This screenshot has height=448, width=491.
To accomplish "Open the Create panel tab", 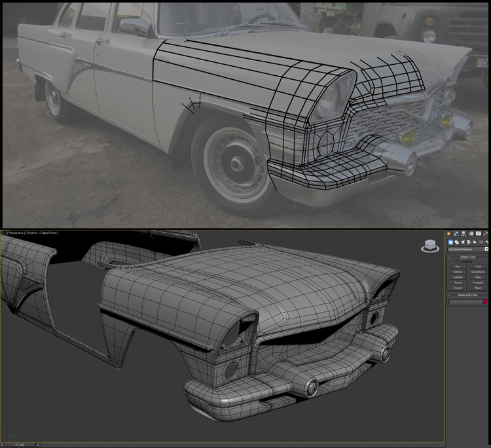I will (x=450, y=233).
